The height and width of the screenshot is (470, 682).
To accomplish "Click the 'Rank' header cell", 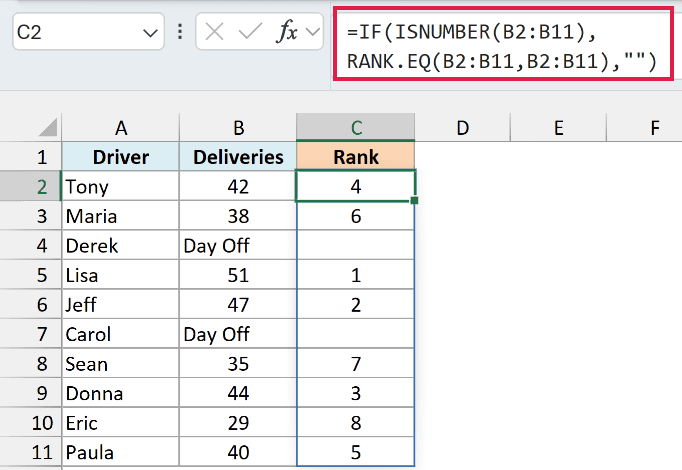I will click(356, 157).
